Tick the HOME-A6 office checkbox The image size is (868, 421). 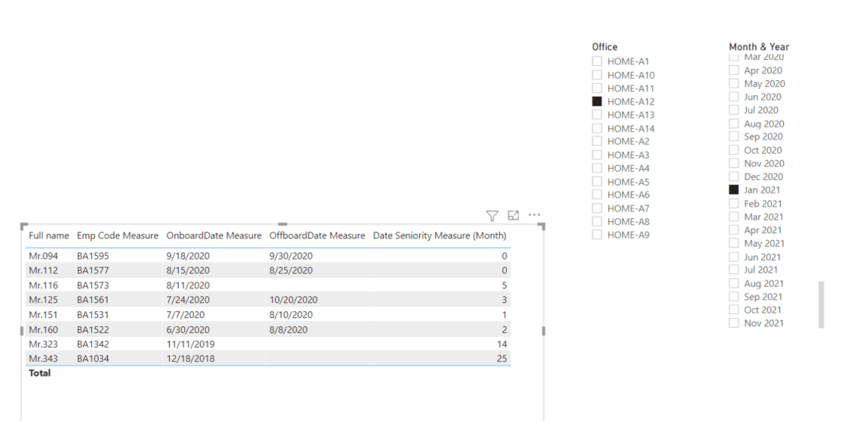[597, 195]
